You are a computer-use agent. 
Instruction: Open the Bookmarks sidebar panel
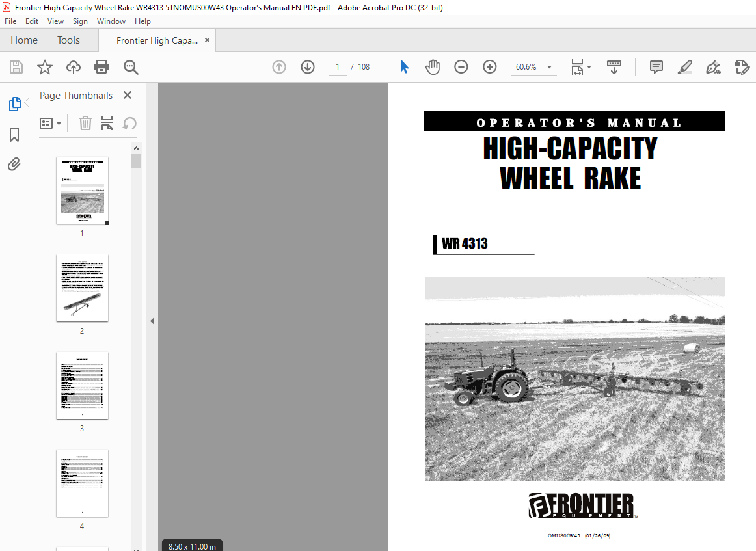pos(14,135)
